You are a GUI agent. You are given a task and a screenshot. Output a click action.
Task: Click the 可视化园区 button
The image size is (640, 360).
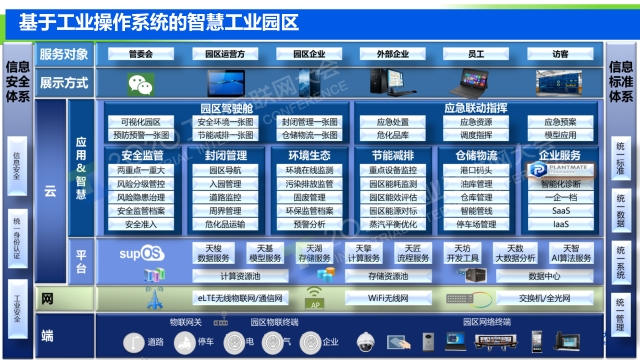pyautogui.click(x=141, y=122)
